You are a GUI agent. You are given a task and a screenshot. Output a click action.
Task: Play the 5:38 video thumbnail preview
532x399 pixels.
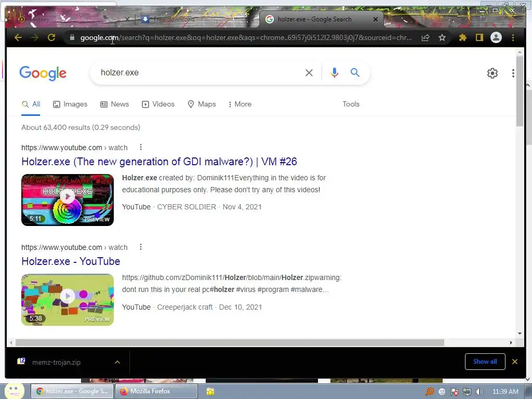click(x=68, y=300)
